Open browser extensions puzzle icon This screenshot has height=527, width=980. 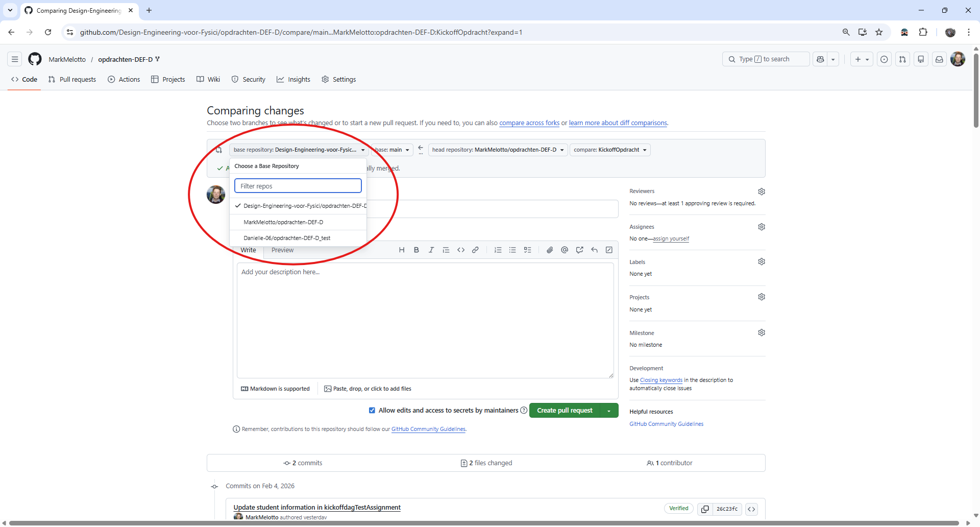pos(923,32)
